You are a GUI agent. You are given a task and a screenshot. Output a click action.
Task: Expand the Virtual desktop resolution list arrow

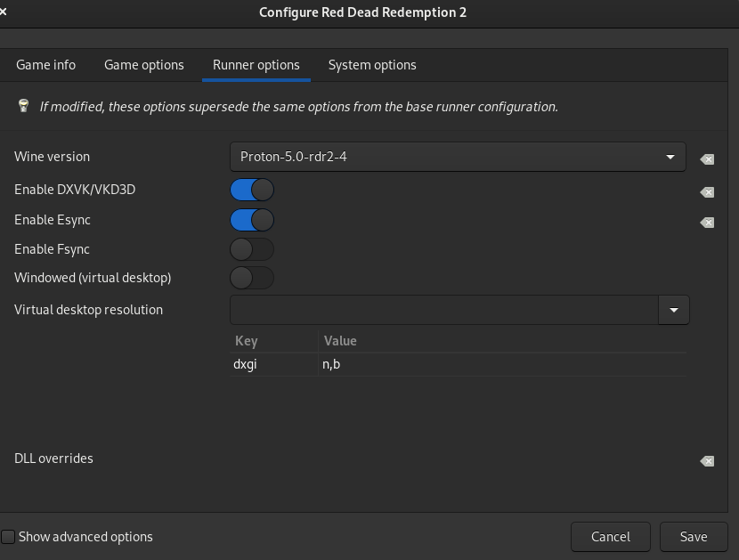click(x=673, y=310)
